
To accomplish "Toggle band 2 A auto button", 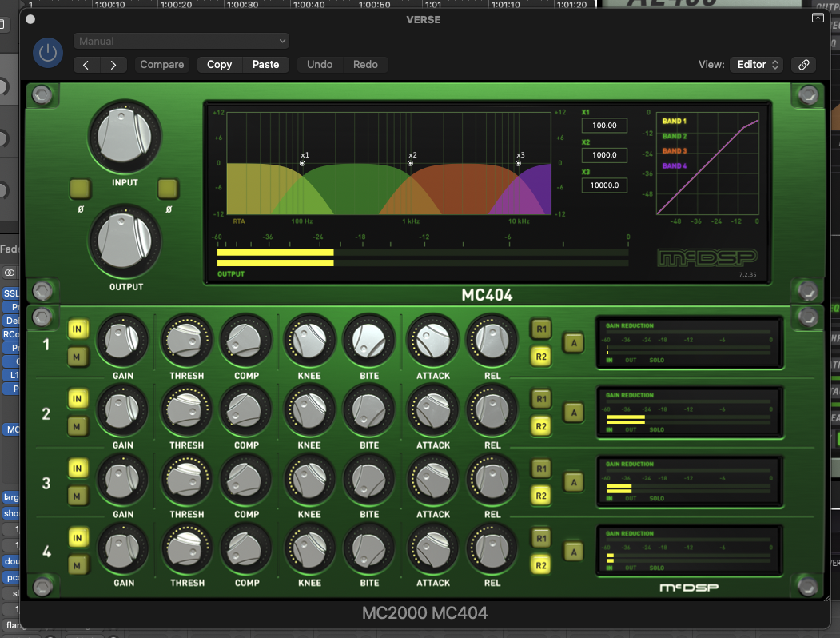I will [574, 413].
